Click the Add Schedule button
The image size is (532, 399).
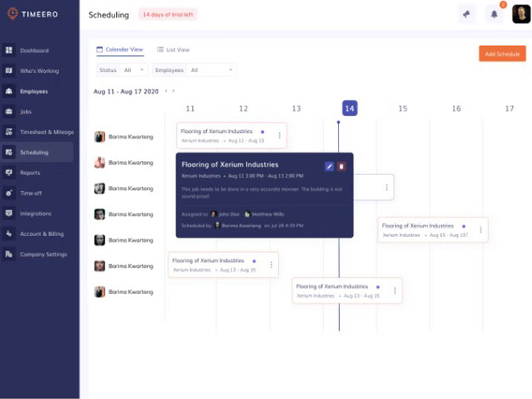pyautogui.click(x=503, y=54)
